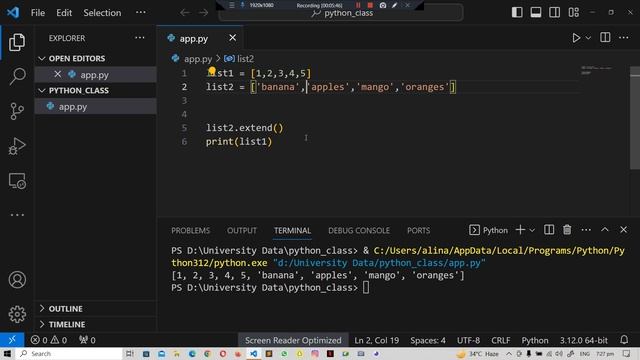Show more menu bar items ellipsis
The width and height of the screenshot is (640, 360).
141,12
